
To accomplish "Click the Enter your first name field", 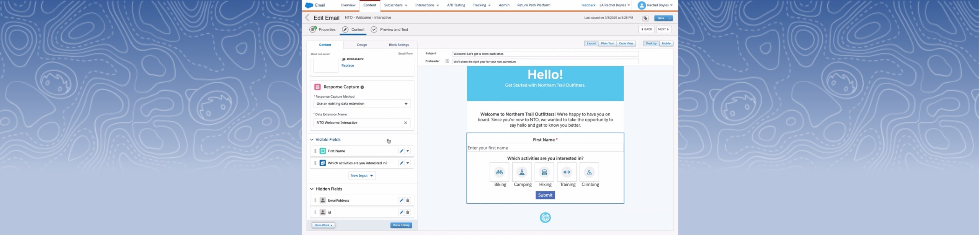I will [x=545, y=148].
